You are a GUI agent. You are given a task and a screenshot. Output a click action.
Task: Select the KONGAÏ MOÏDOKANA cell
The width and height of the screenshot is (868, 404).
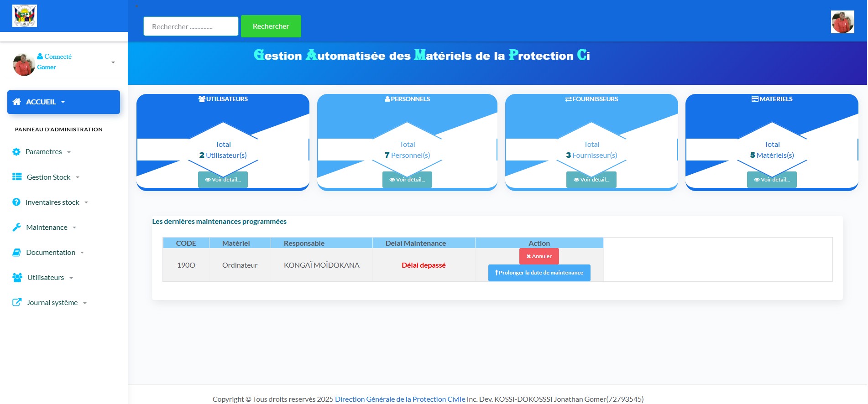tap(322, 265)
